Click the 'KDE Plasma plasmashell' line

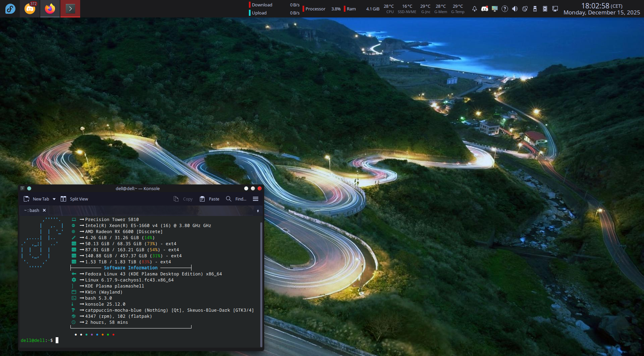coord(115,286)
